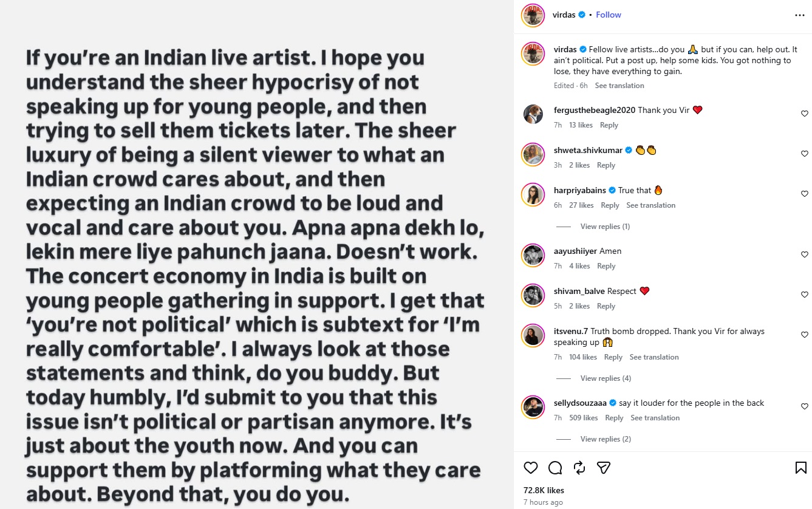Repost using the circular arrows icon

click(579, 468)
